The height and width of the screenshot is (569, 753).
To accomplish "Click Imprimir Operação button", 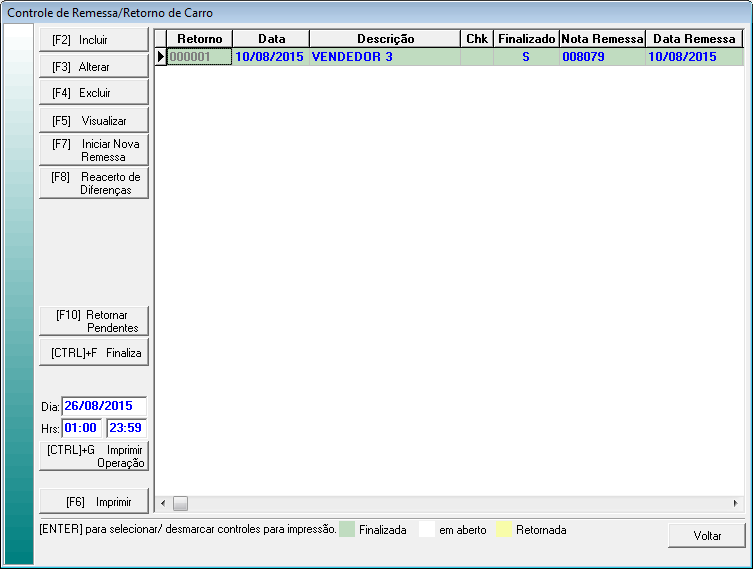I will tap(93, 456).
